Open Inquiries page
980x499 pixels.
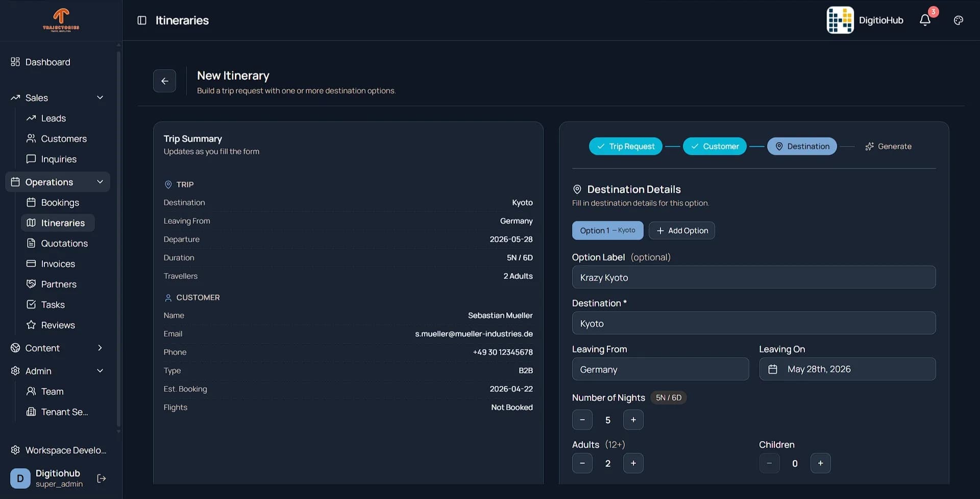coord(59,159)
